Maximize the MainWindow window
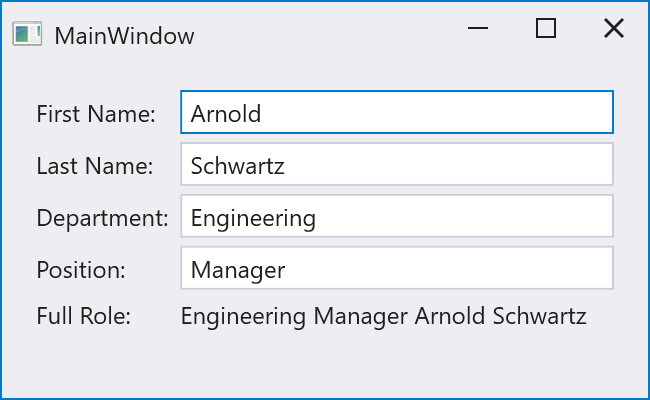Screen dimensions: 650x400 546,29
